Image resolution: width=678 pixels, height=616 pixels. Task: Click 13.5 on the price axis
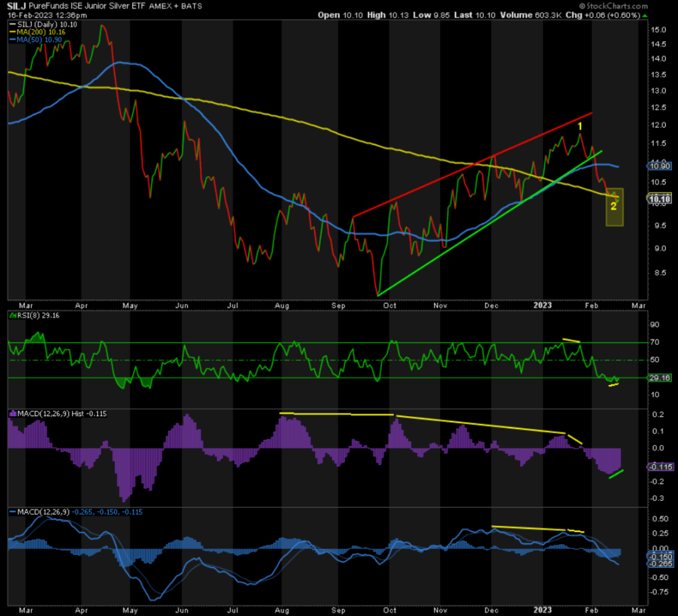point(658,75)
